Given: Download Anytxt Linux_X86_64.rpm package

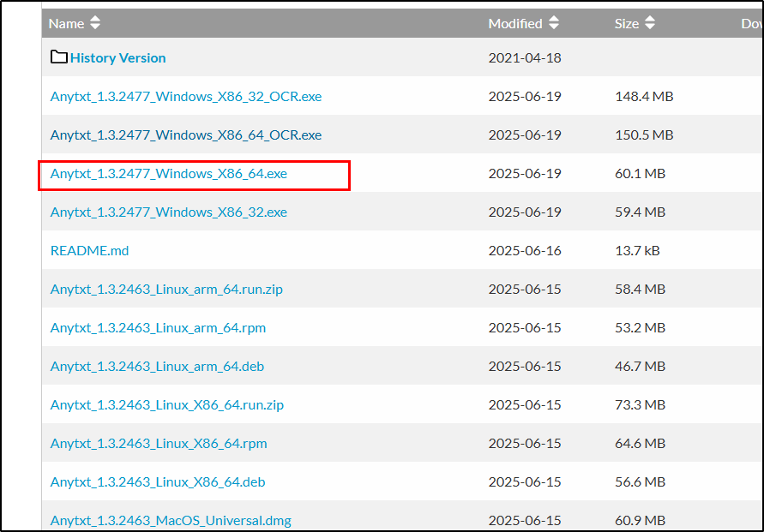Looking at the screenshot, I should [x=159, y=444].
